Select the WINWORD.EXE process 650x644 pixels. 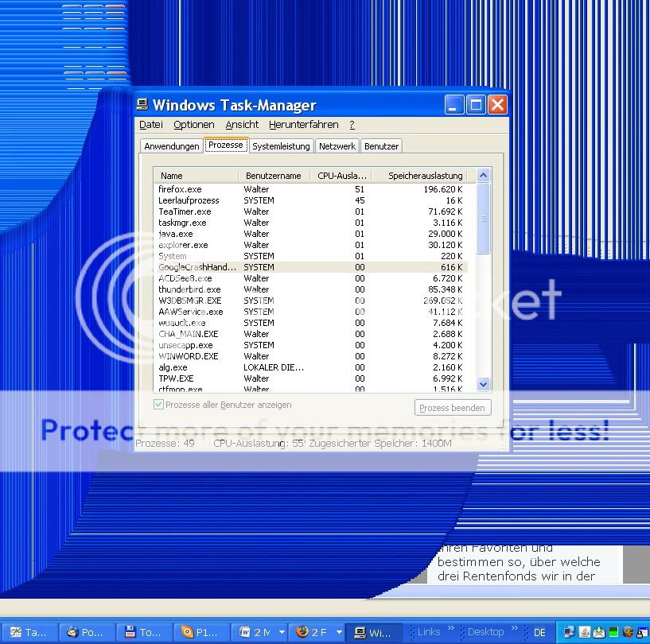311,356
